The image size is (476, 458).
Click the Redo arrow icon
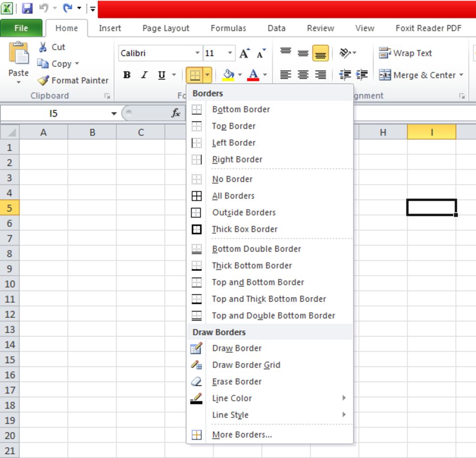click(x=67, y=8)
